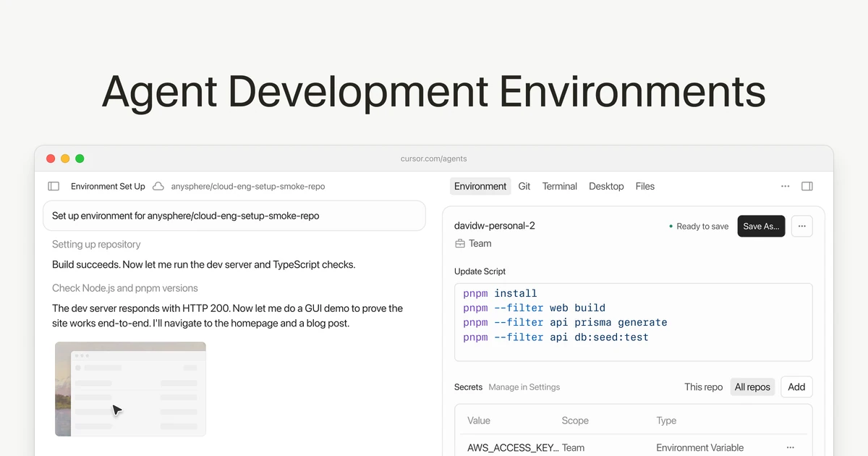Open more options next to Save As
The width and height of the screenshot is (868, 456).
point(801,226)
